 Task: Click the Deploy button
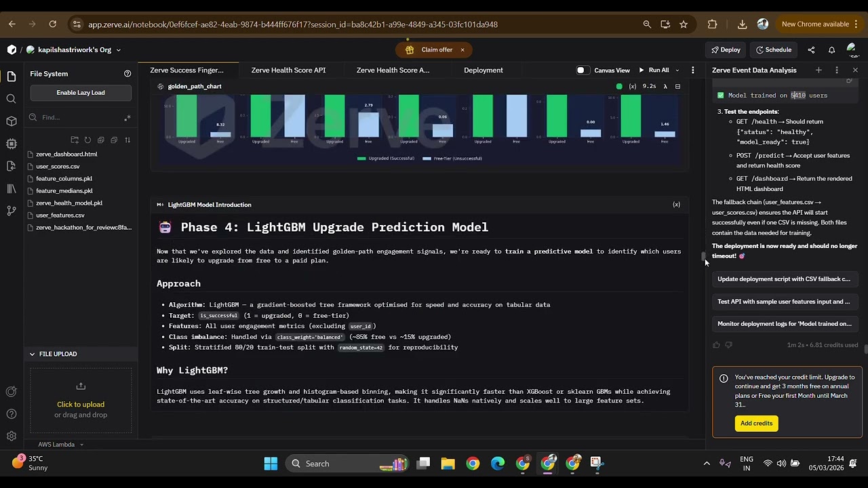click(726, 49)
